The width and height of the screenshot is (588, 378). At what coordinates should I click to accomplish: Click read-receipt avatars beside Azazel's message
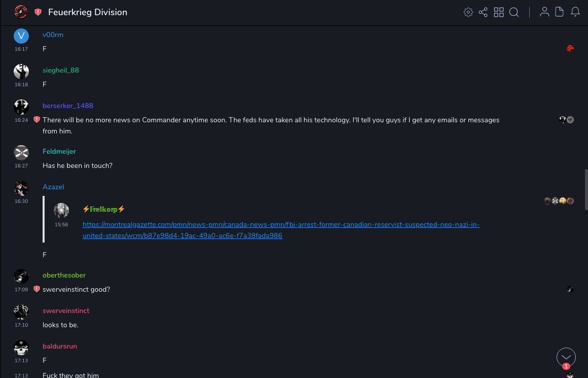[559, 201]
